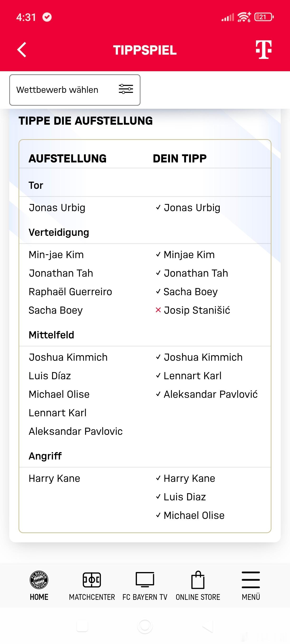Select Raphaël Guerreiro in lineup
The width and height of the screenshot is (290, 644).
[70, 292]
